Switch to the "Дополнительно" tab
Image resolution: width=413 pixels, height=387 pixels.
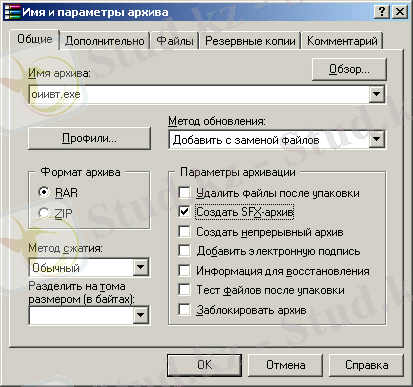coord(105,41)
